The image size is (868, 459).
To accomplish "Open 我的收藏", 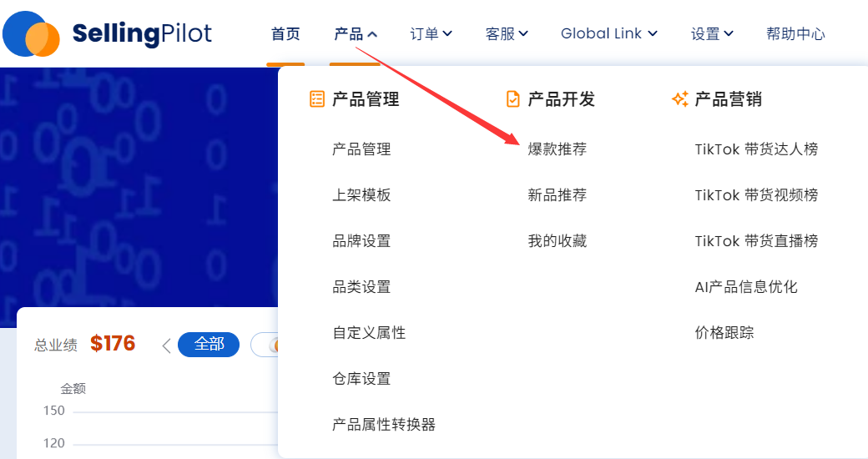I will click(557, 241).
